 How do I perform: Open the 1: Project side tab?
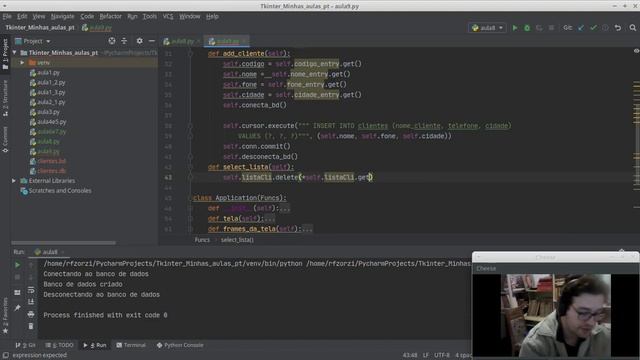[x=5, y=54]
